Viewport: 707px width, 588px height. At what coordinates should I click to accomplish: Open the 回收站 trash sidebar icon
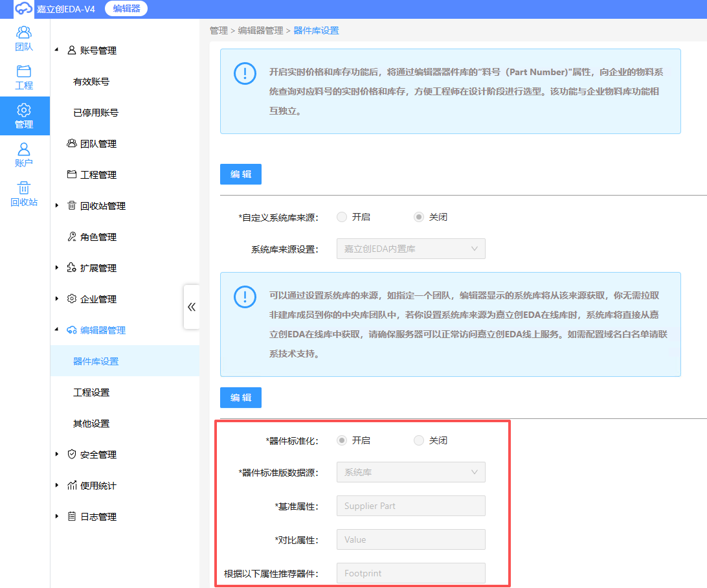24,194
